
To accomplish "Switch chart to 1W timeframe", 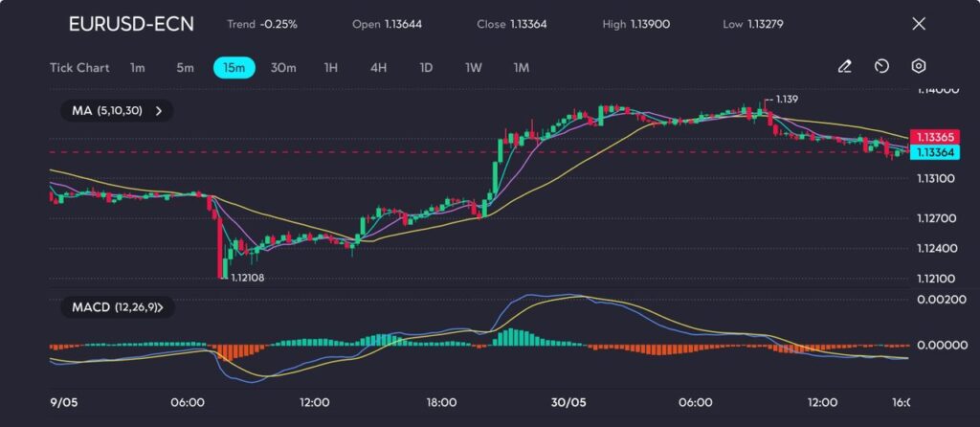I will pos(474,68).
